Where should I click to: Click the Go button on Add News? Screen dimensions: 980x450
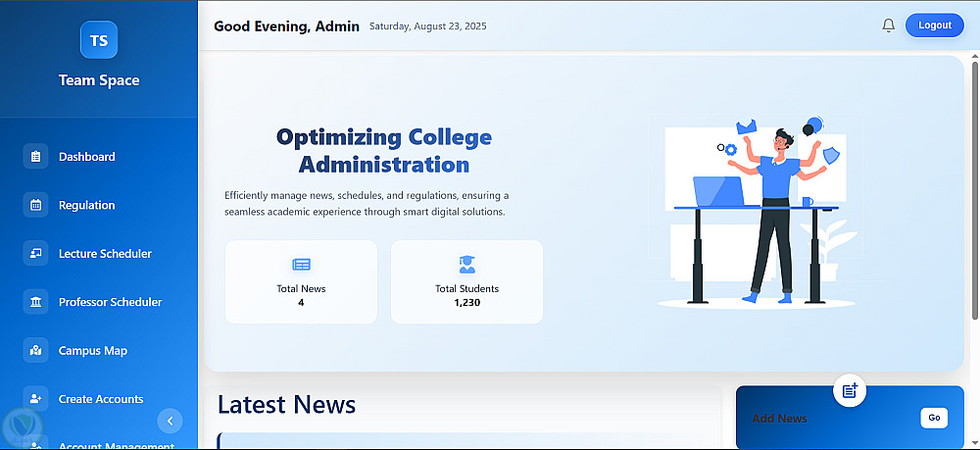(x=934, y=418)
